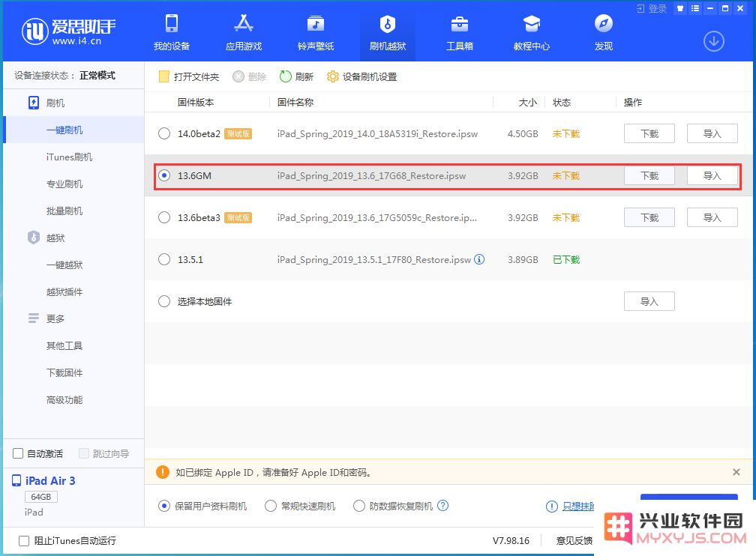Select 批量刷机 in sidebar
This screenshot has width=756, height=556.
point(64,211)
